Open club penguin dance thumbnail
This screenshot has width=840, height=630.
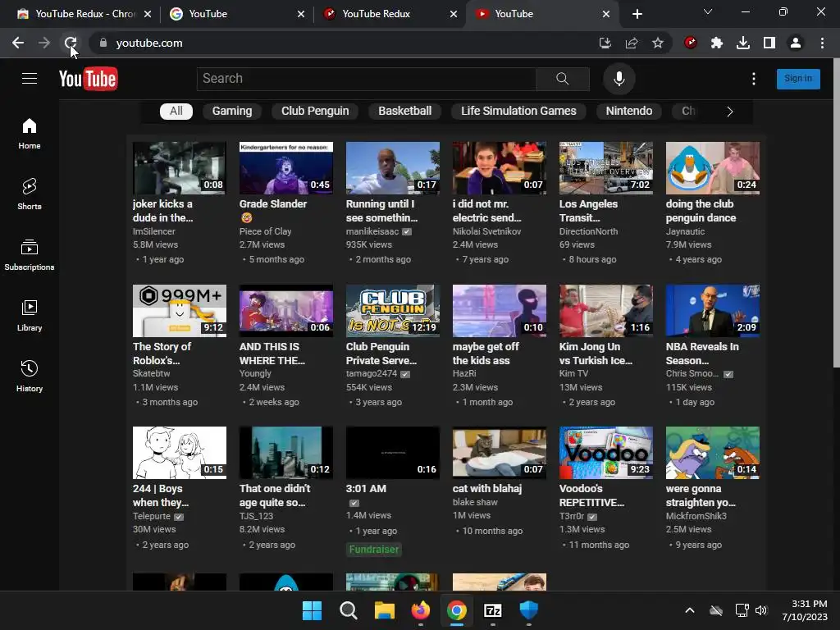(x=713, y=167)
